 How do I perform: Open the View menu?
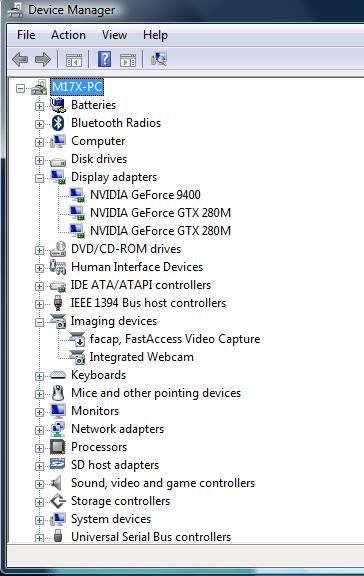pos(114,35)
